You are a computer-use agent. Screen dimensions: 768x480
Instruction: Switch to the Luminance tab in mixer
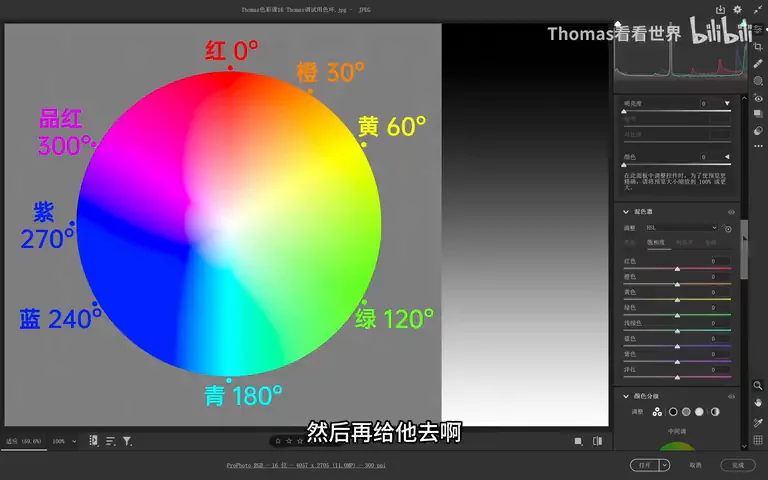[x=684, y=242]
